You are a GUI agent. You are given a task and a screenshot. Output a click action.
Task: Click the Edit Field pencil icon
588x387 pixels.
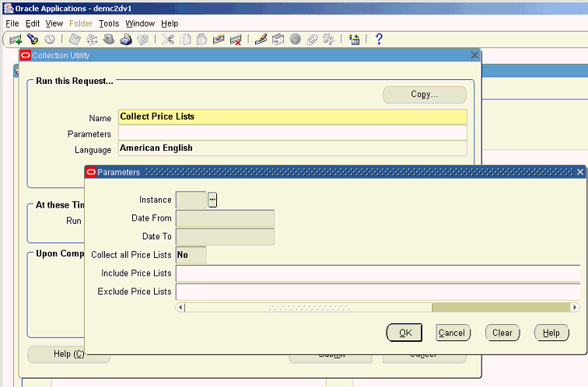(x=261, y=39)
